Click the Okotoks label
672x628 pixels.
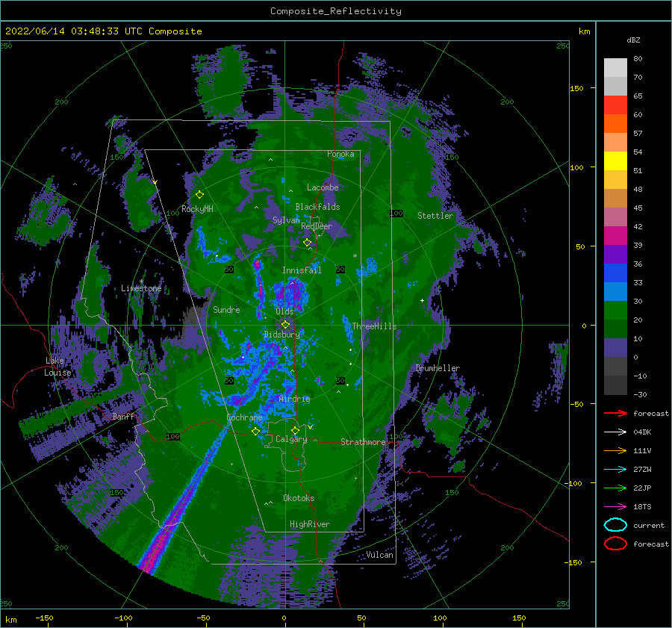(x=299, y=498)
